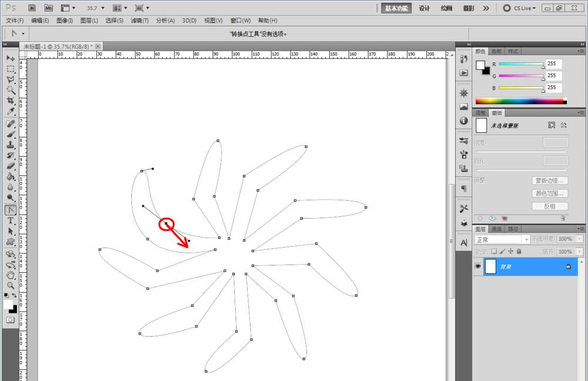The height and width of the screenshot is (381, 588).
Task: Open the 文件(F) menu
Action: click(15, 20)
